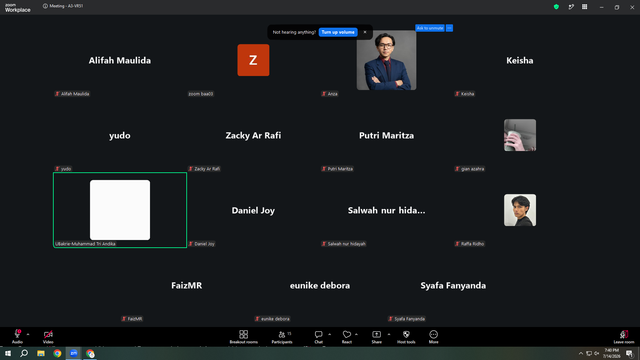Click the large Daniel Joy name
Screen dimensions: 640x360
tap(253, 211)
